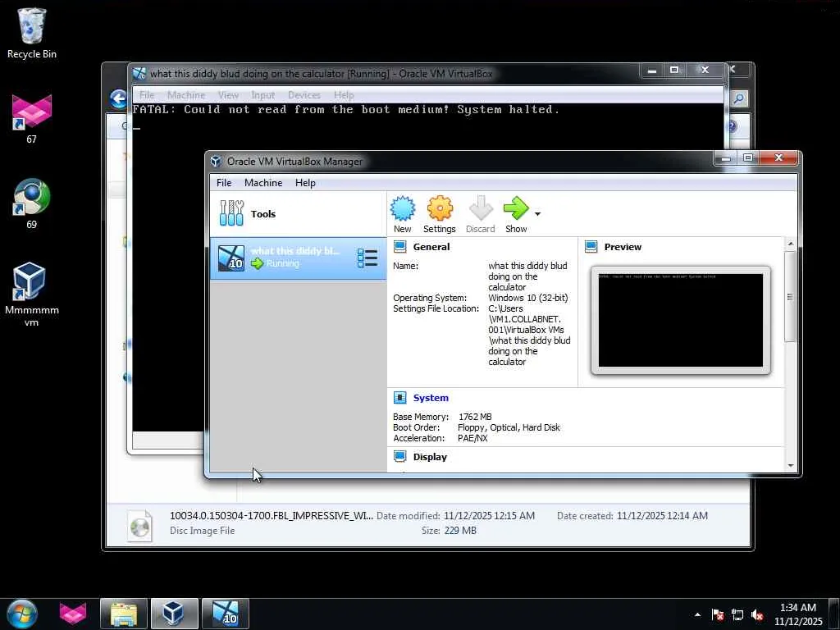840x630 pixels.
Task: Click the Base Memory value 1762 MB
Action: pyautogui.click(x=475, y=417)
